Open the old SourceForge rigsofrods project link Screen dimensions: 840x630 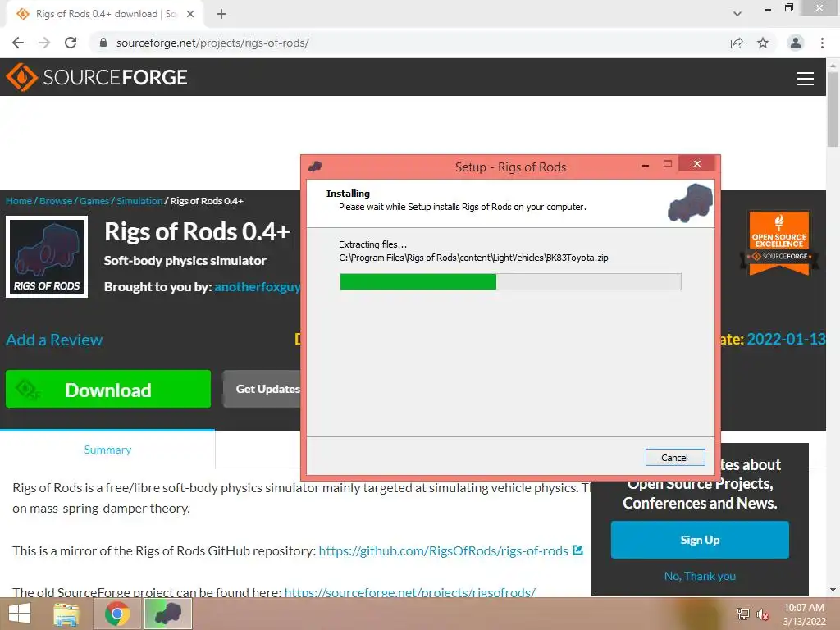pos(410,591)
